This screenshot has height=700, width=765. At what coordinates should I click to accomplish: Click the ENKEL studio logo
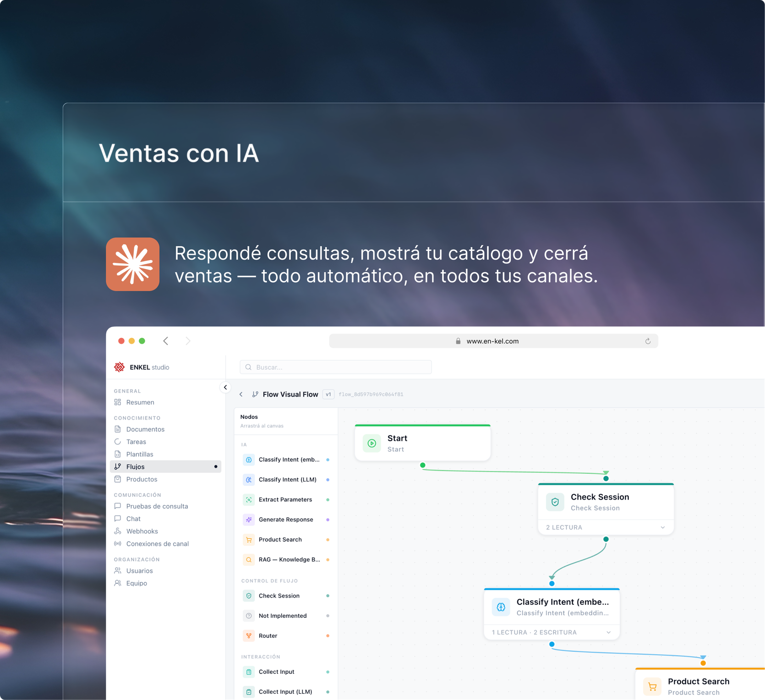(x=119, y=367)
